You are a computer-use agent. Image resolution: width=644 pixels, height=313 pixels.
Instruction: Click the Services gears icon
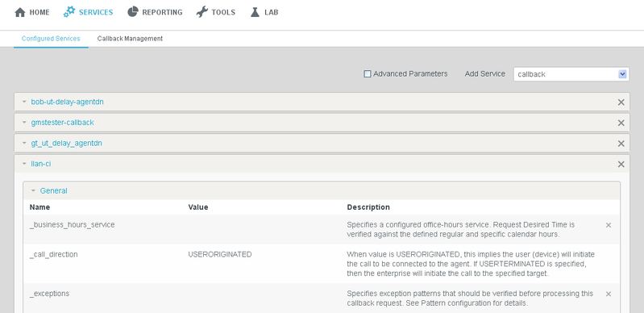(x=69, y=12)
